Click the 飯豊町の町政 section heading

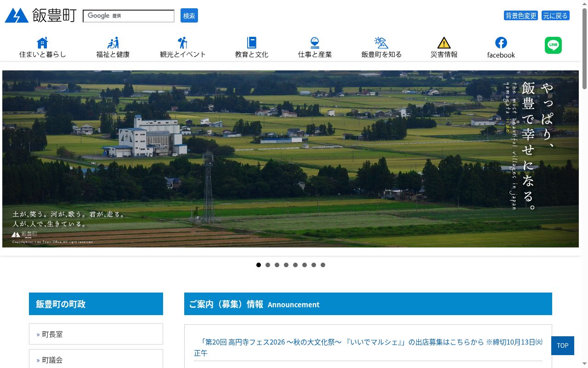pos(96,304)
